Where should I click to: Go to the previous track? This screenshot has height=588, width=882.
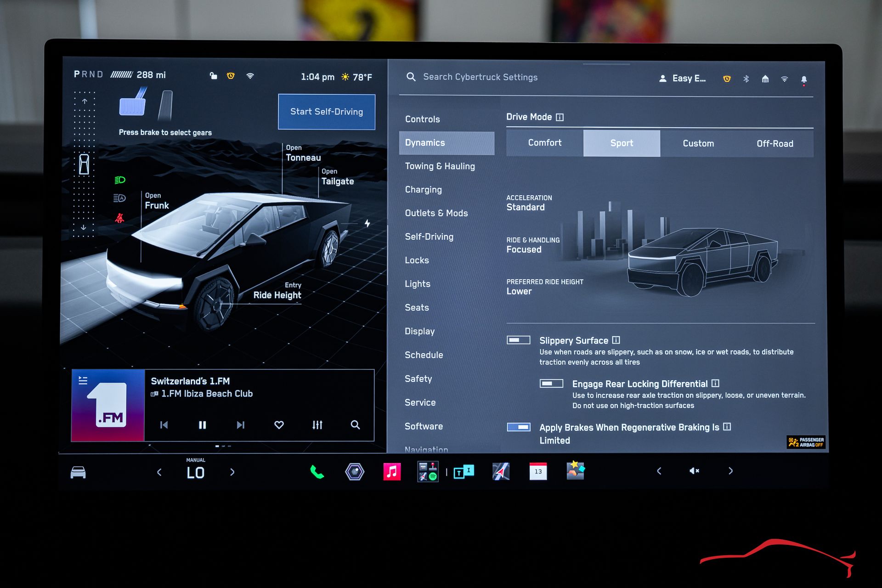[x=164, y=425]
